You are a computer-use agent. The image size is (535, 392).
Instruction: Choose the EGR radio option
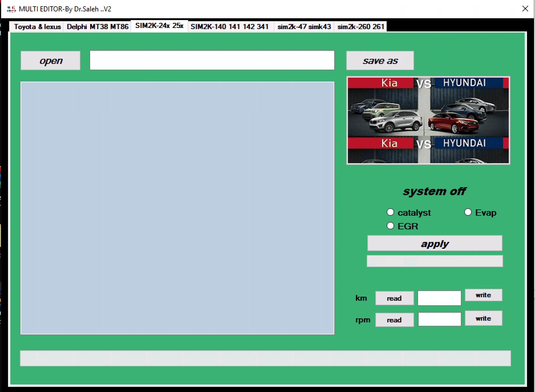point(402,226)
